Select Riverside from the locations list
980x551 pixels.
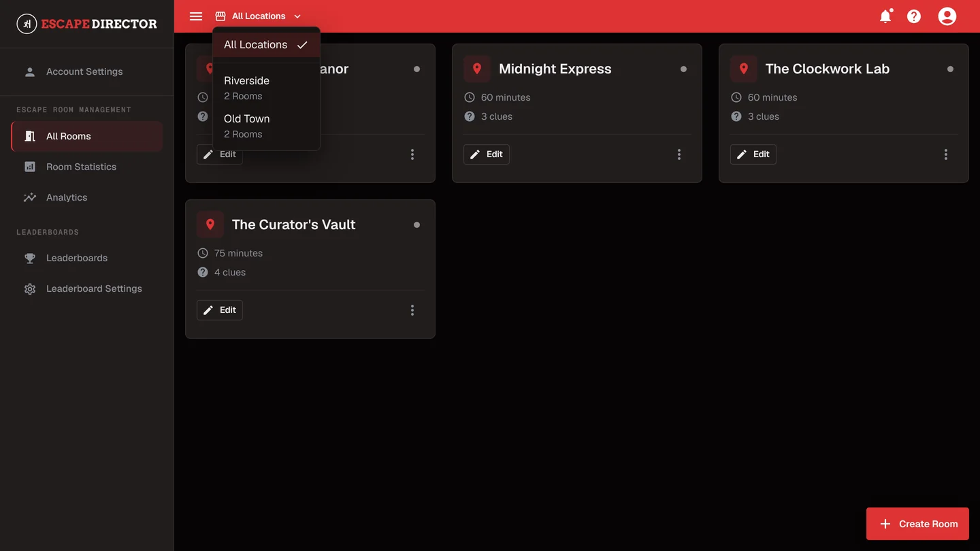[x=266, y=88]
